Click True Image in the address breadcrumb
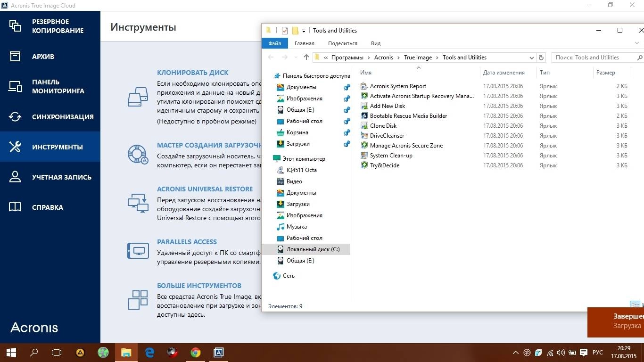The width and height of the screenshot is (644, 362). [x=418, y=58]
